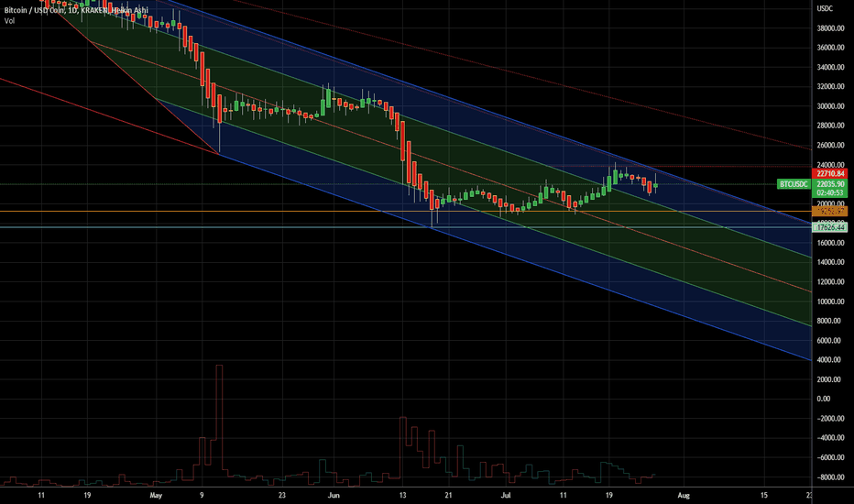Viewport: 854px width, 504px height.
Task: Click the 23 date label on the time axis
Action: [281, 495]
